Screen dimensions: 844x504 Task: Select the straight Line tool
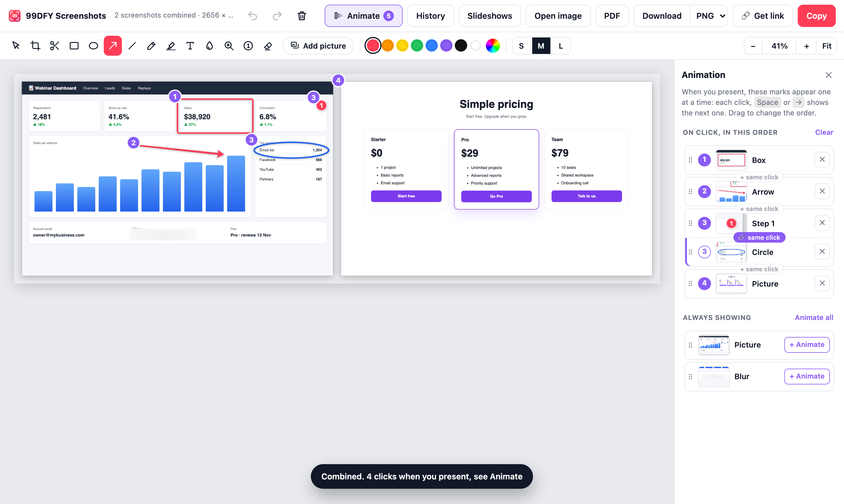pos(132,45)
